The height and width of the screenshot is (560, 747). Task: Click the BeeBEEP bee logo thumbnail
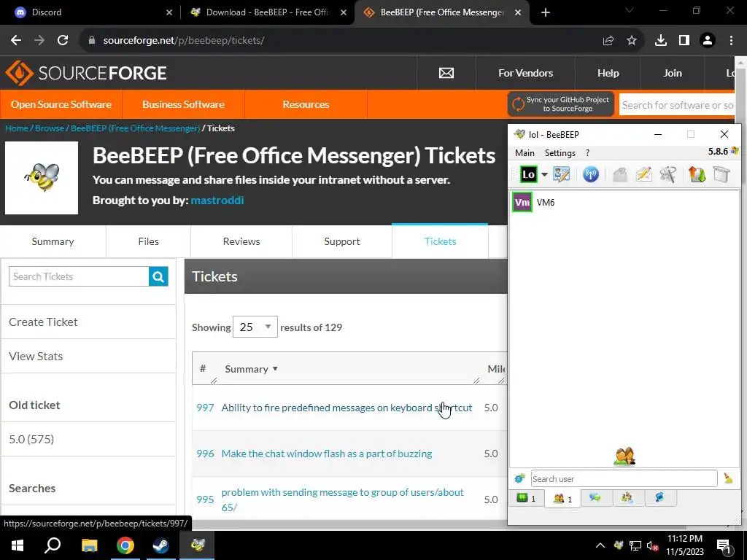click(x=42, y=178)
